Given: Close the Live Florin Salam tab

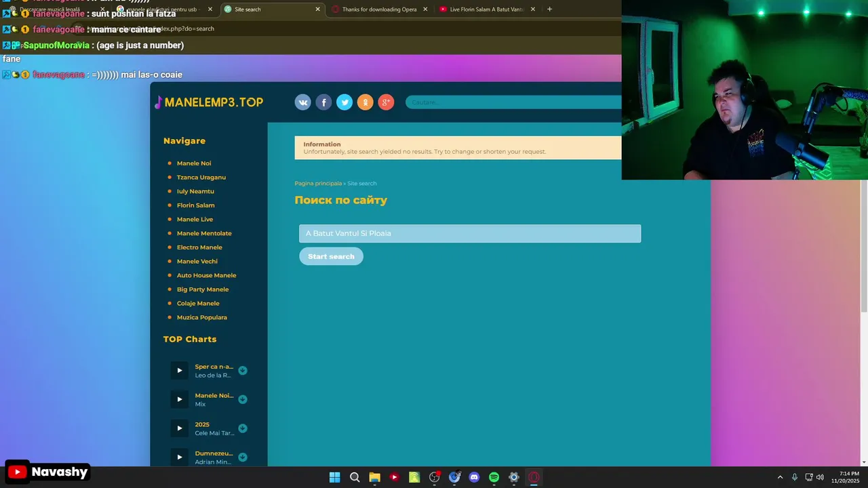Looking at the screenshot, I should pos(533,9).
